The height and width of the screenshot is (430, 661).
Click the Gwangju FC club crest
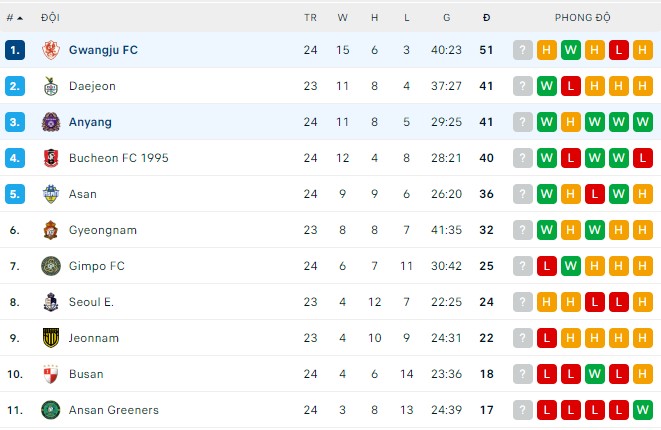tap(51, 50)
